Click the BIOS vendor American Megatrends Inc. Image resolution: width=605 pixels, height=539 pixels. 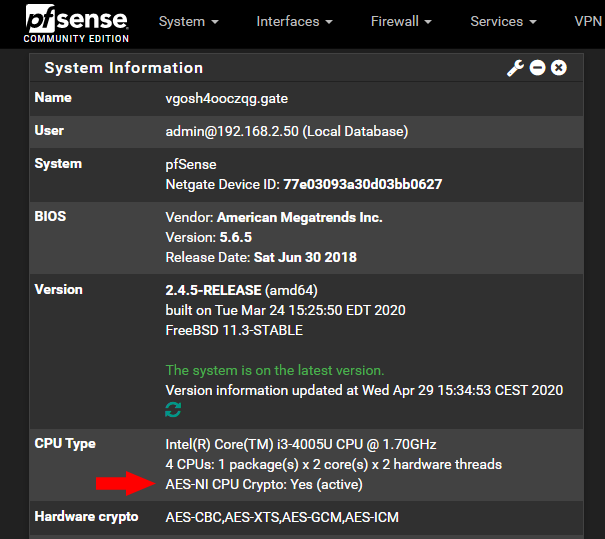(x=299, y=217)
